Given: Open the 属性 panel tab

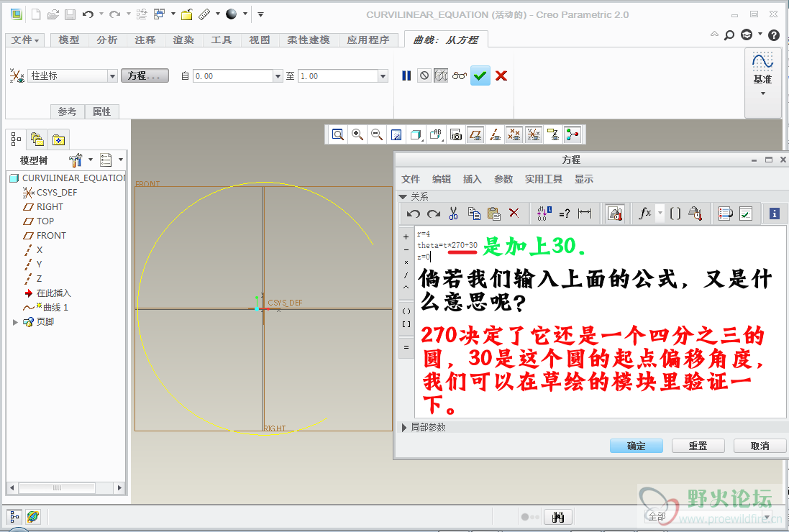Looking at the screenshot, I should (101, 111).
